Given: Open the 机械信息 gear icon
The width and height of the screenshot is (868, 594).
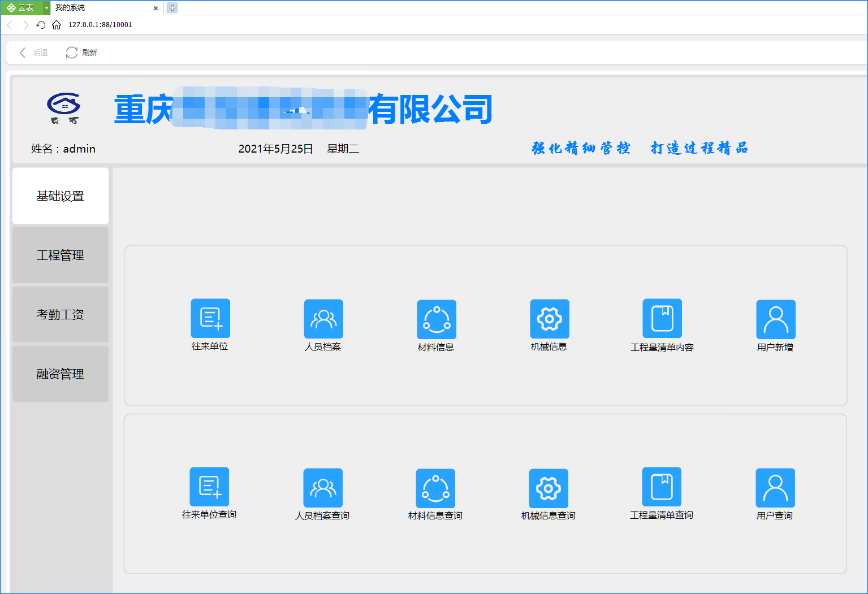Looking at the screenshot, I should 550,319.
